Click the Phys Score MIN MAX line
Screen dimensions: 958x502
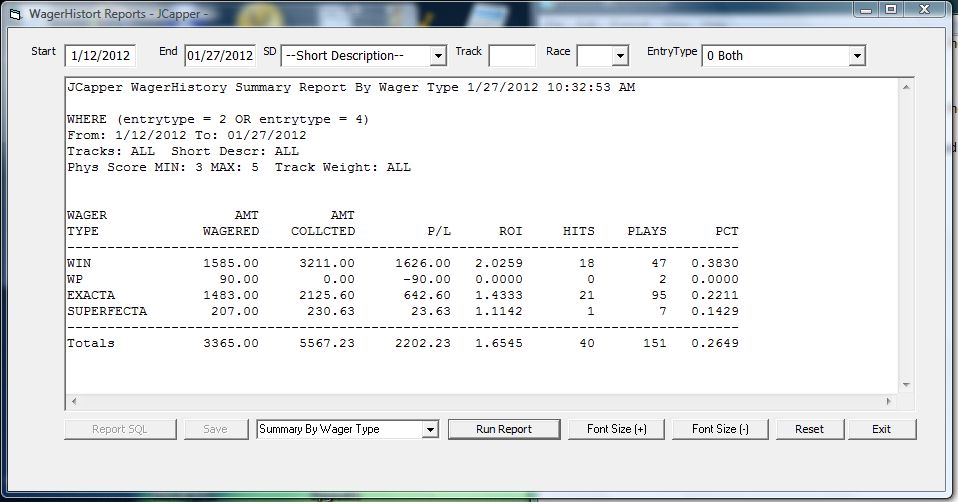click(x=239, y=167)
